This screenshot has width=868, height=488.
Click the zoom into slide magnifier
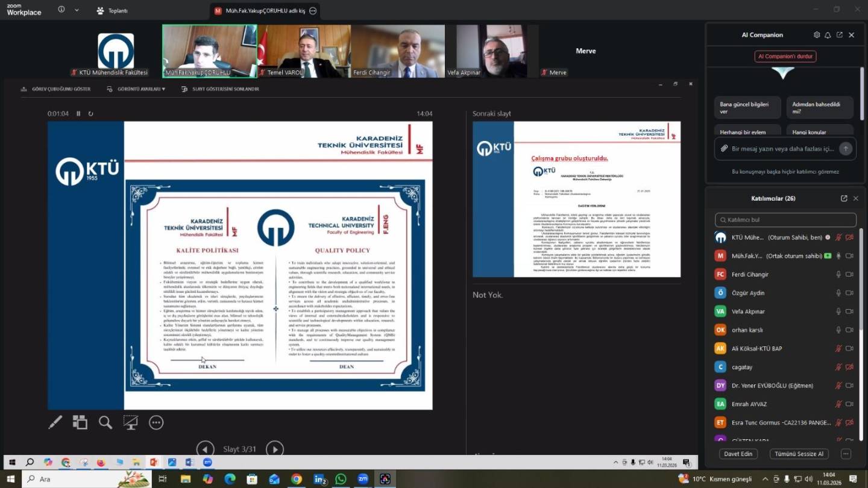coord(105,423)
